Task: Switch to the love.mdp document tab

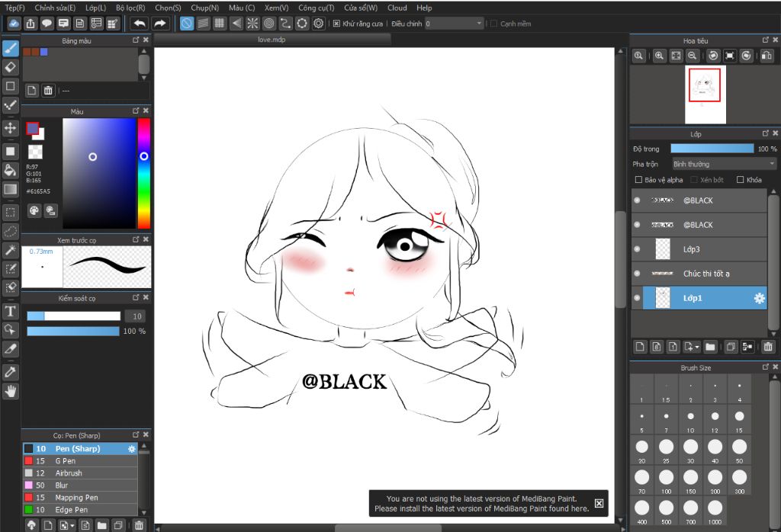Action: pyautogui.click(x=272, y=40)
